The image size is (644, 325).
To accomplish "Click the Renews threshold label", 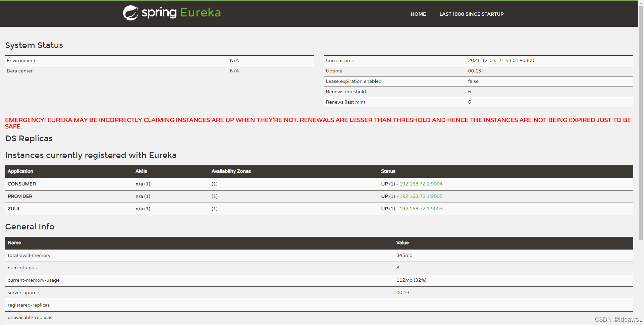I will [x=346, y=92].
